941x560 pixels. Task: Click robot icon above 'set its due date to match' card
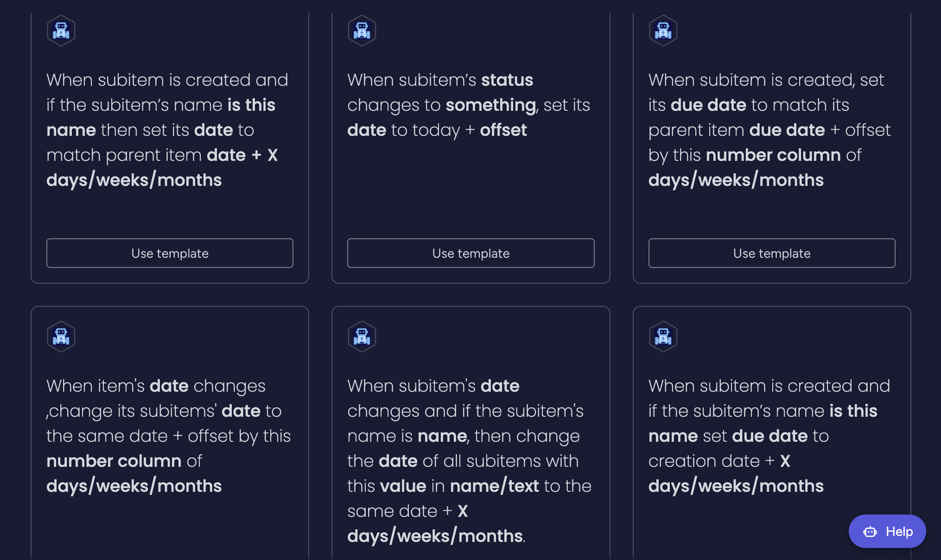tap(663, 31)
